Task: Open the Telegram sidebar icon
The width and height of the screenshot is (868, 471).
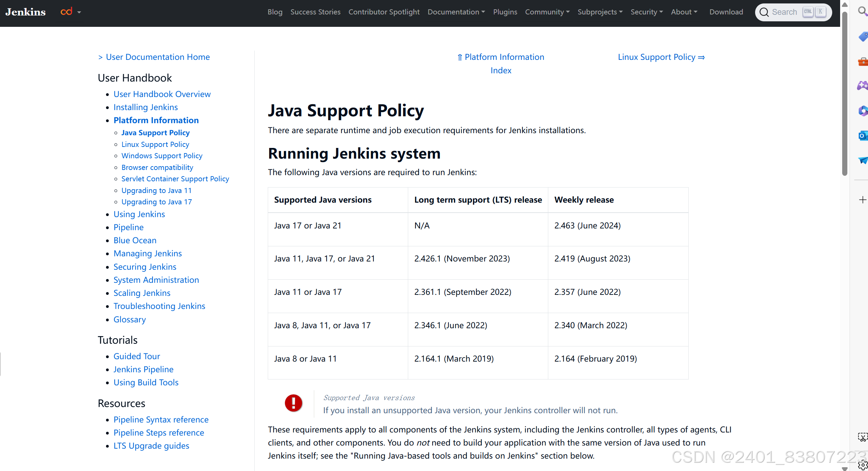Action: coord(863,160)
